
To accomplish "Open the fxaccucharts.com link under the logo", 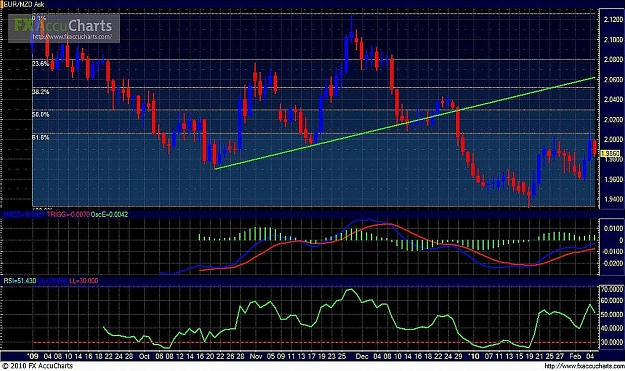I will click(x=72, y=37).
